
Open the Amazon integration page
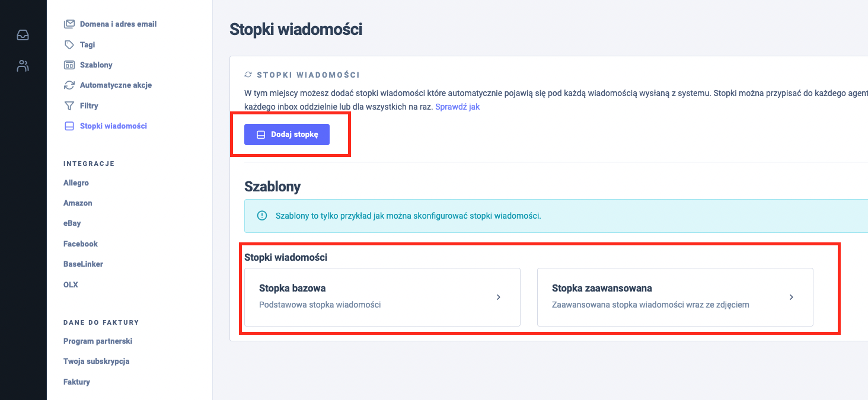(78, 203)
